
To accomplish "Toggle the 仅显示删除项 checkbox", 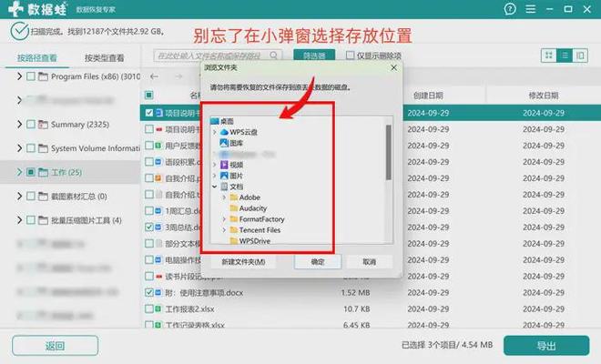I will [350, 56].
